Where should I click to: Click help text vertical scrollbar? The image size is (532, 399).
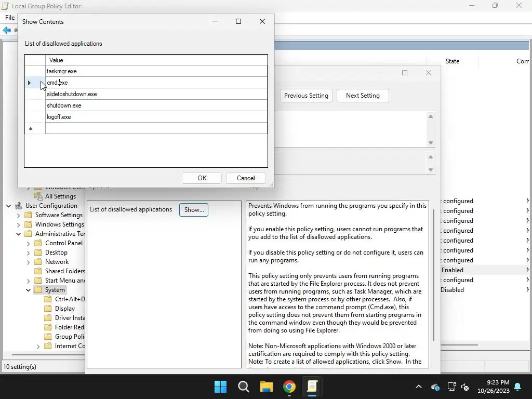434,275
